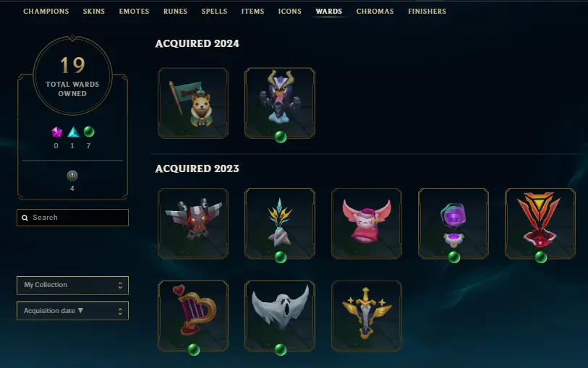This screenshot has height=368, width=588.
Task: Focus the ward Search field
Action: (x=73, y=218)
